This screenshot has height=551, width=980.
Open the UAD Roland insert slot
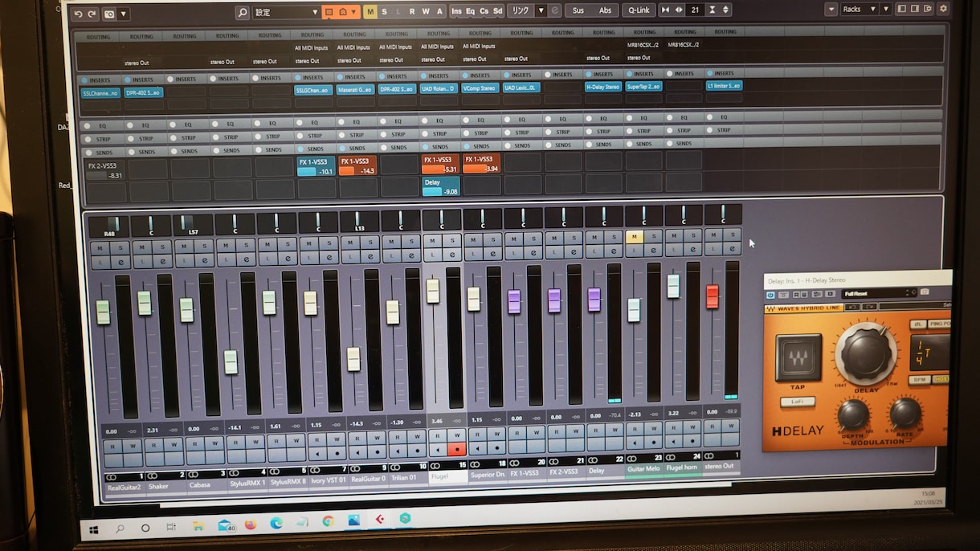point(439,88)
